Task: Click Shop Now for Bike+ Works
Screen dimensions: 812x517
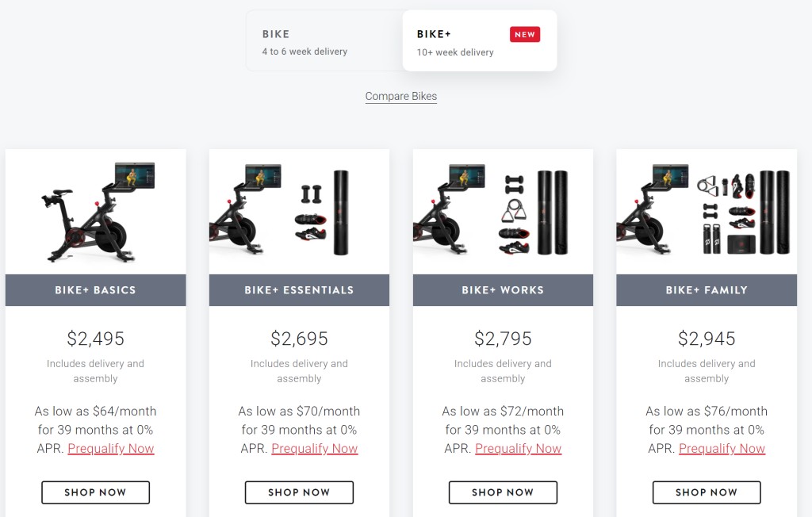Action: (503, 492)
